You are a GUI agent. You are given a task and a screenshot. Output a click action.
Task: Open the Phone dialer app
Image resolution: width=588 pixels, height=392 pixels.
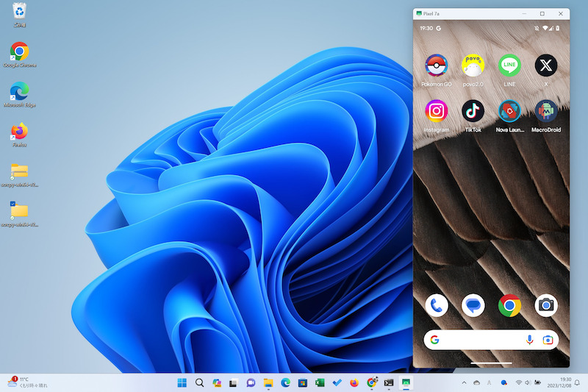click(x=437, y=304)
